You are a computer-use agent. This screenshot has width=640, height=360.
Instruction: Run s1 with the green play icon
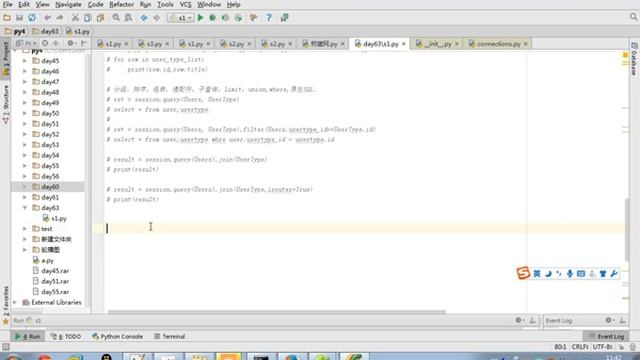coord(200,18)
